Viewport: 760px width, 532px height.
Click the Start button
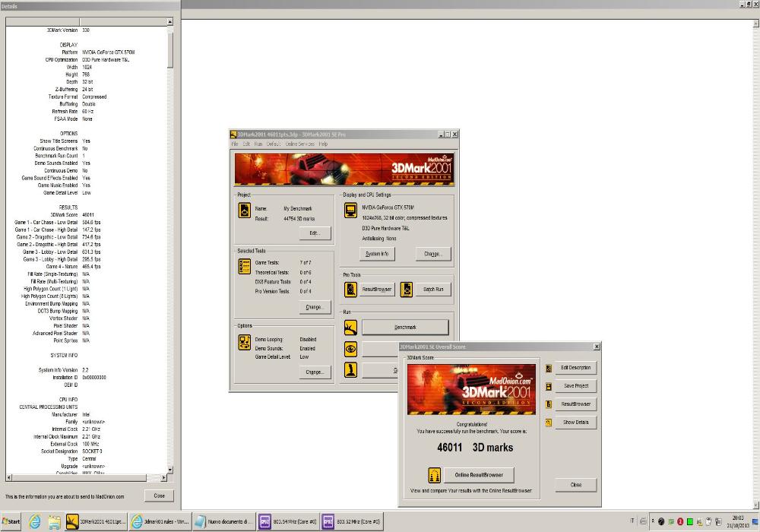pyautogui.click(x=11, y=522)
